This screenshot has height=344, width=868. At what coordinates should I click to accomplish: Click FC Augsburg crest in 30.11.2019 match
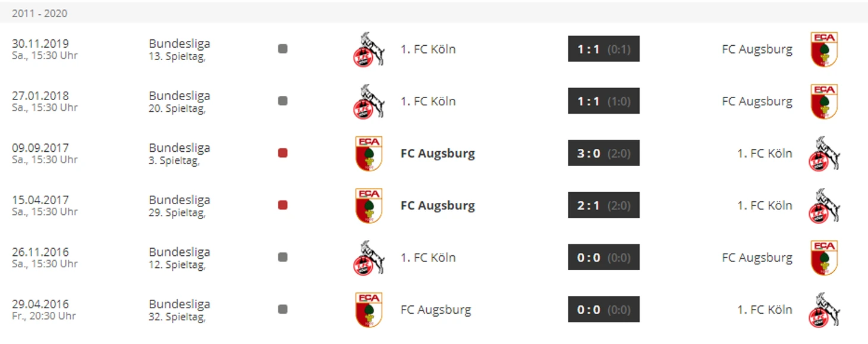pos(824,49)
